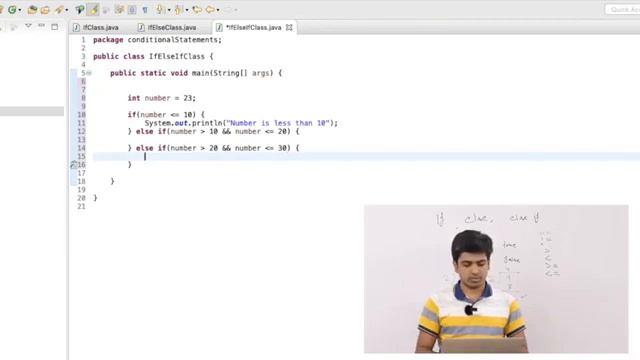Screen dimensions: 640x360
Task: Toggle Show Whitespace Characters pilcrow icon
Action: [145, 9]
